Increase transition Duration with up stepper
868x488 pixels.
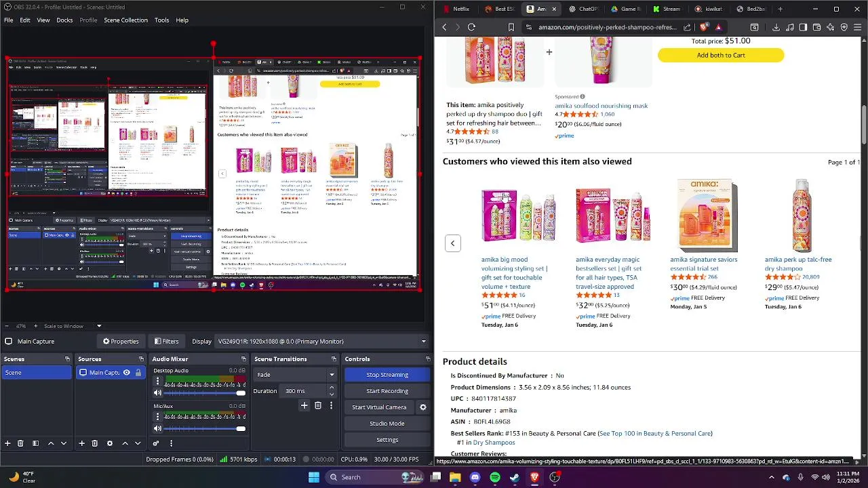[331, 388]
